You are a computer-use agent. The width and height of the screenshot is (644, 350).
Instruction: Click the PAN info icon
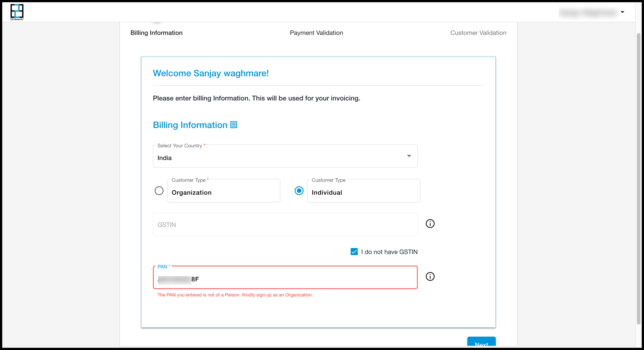pyautogui.click(x=430, y=276)
